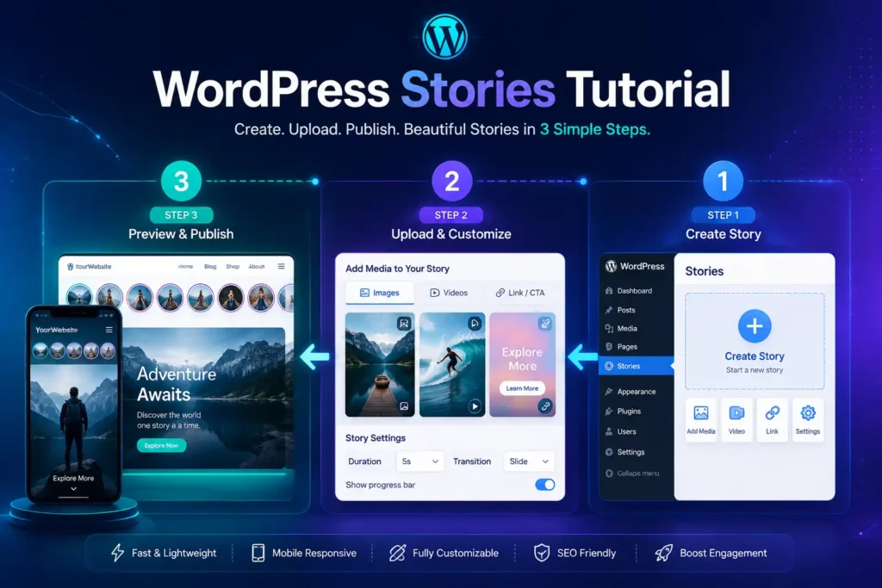Click the Explore Now button
882x588 pixels.
pyautogui.click(x=161, y=445)
